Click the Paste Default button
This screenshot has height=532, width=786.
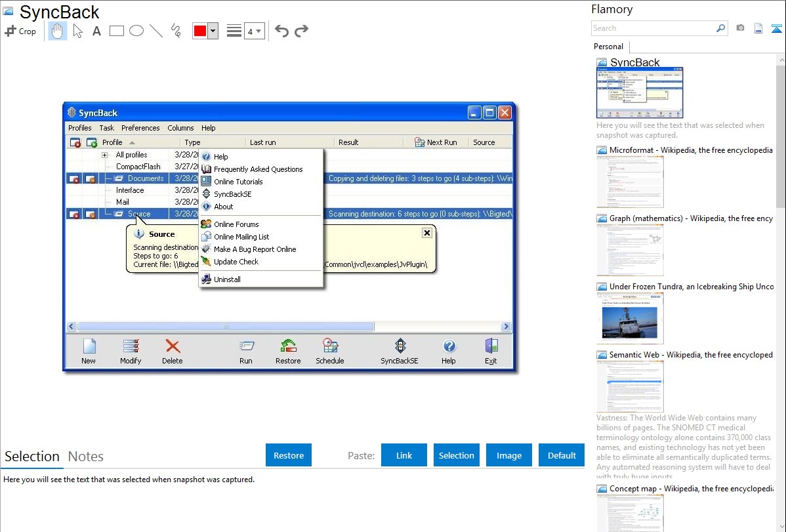coord(562,455)
